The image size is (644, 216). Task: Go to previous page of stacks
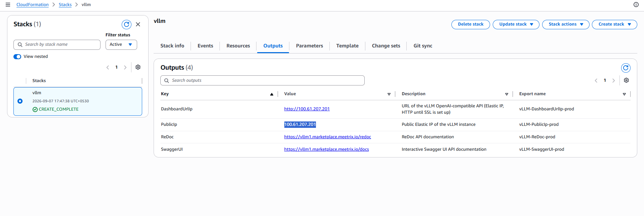(x=108, y=67)
